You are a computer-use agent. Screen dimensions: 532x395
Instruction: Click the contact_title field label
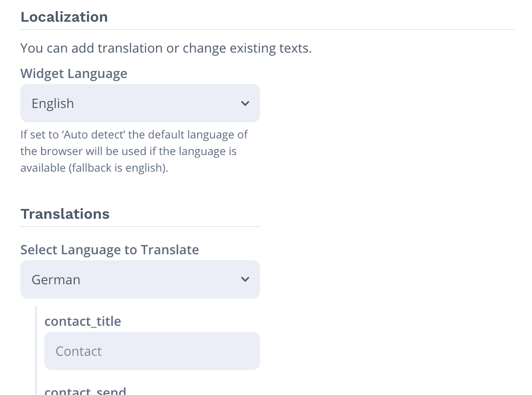coord(83,321)
